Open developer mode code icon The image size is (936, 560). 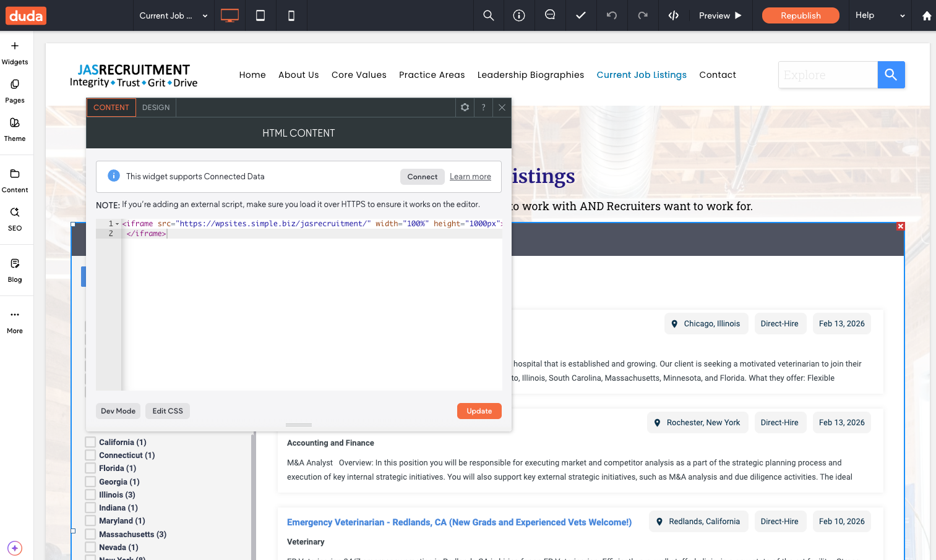point(674,15)
